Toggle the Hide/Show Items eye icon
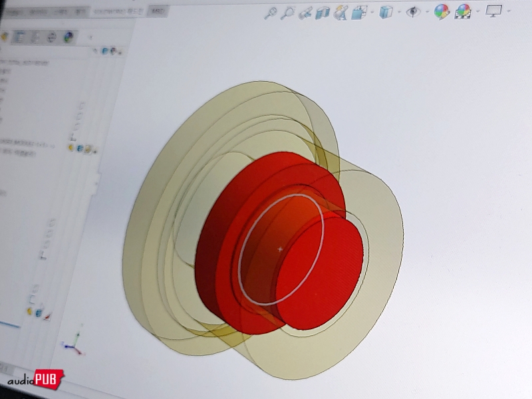This screenshot has width=532, height=399. [x=413, y=12]
